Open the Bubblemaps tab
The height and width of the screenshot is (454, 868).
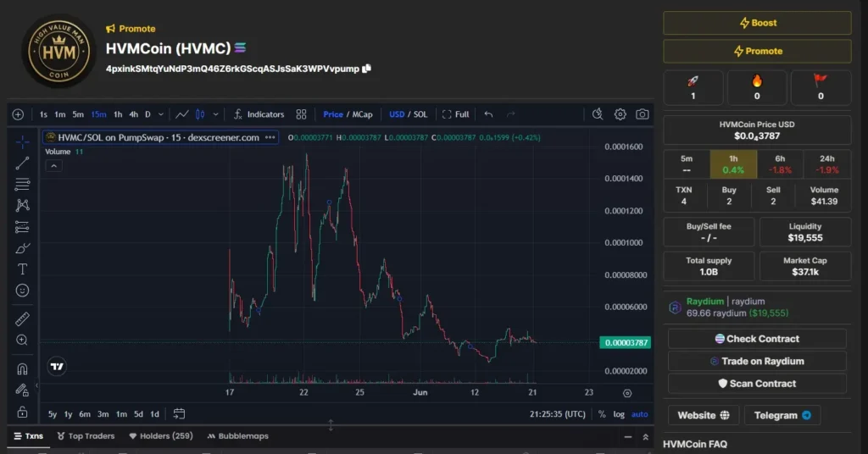(237, 435)
